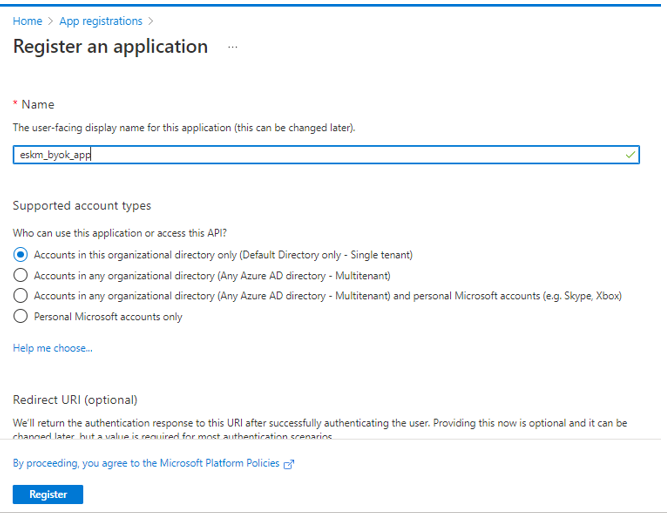Click the green validation checkmark in Name field
Image resolution: width=667 pixels, height=513 pixels.
click(x=630, y=155)
